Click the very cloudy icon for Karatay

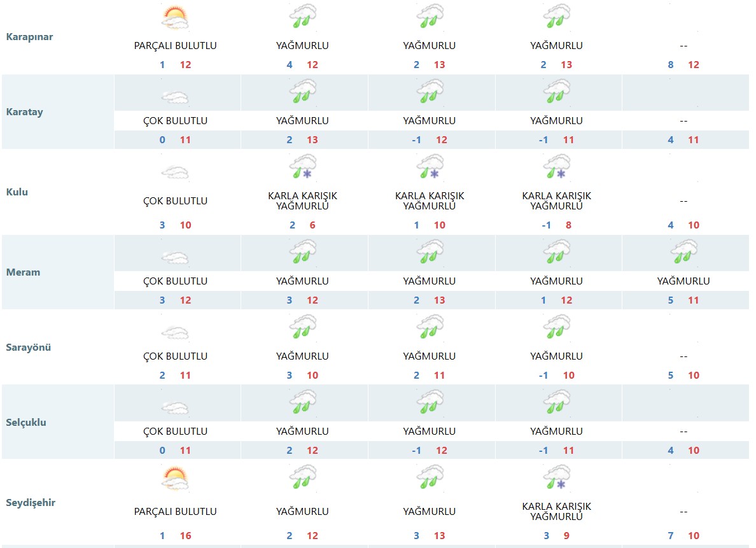tap(175, 97)
